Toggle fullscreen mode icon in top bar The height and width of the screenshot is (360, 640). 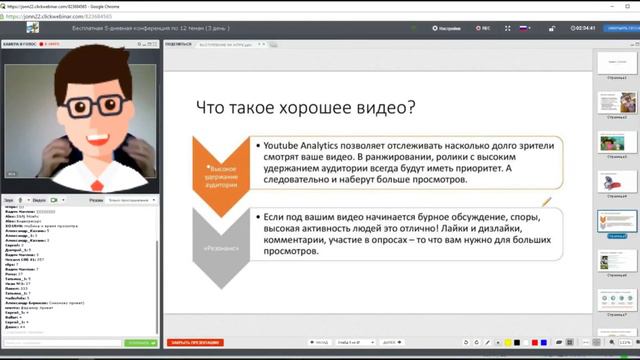pyautogui.click(x=507, y=28)
